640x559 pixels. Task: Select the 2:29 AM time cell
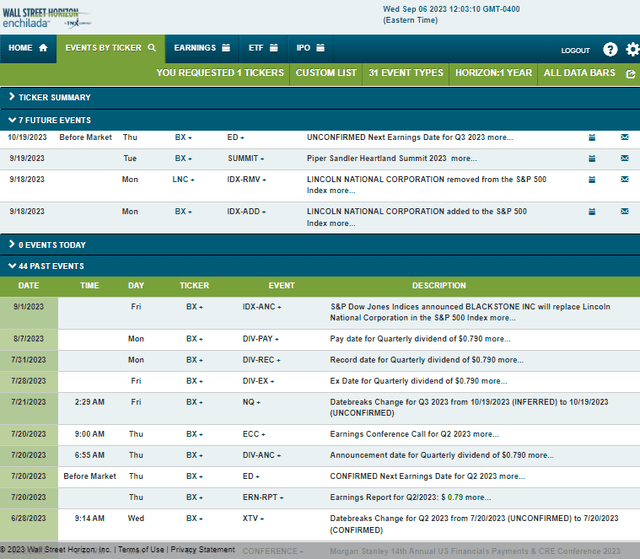pyautogui.click(x=89, y=402)
